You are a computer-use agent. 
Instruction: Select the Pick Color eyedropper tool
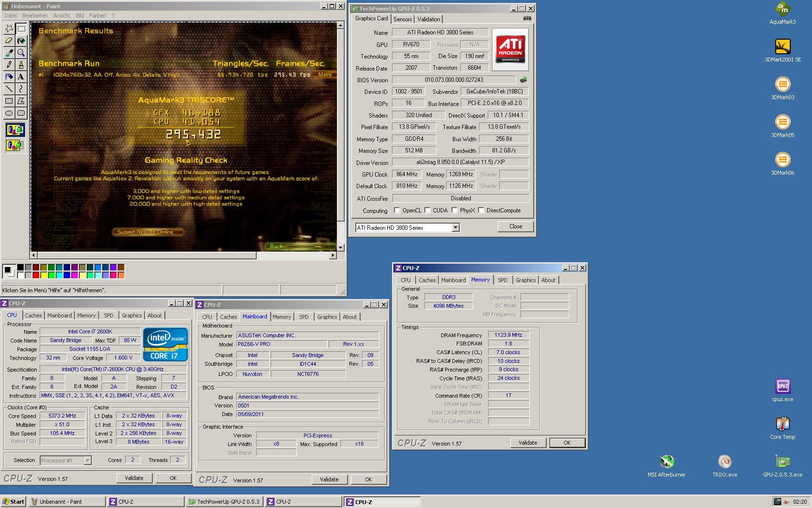click(9, 53)
